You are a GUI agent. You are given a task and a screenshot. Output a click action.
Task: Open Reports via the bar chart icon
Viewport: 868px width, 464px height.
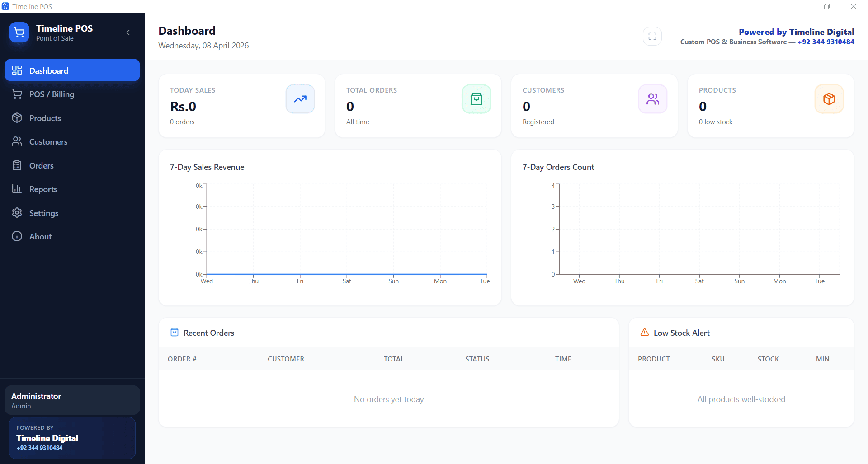point(17,189)
